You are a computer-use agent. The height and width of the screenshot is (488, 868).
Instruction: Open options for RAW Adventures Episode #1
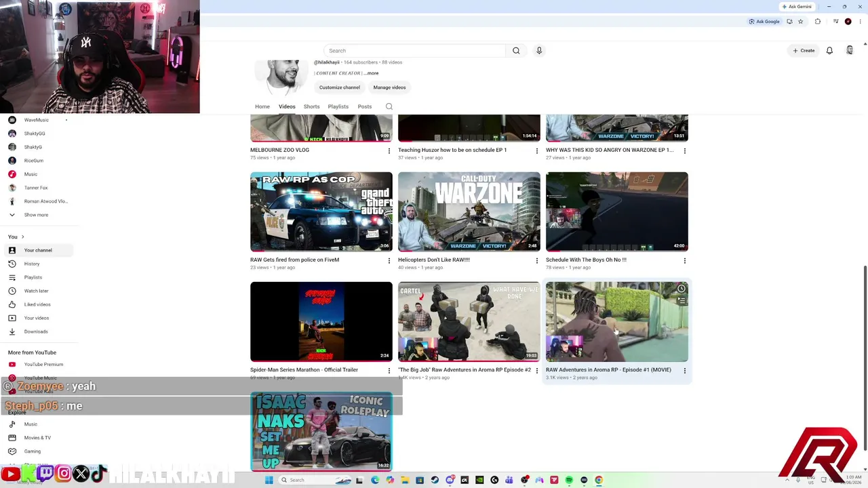tap(685, 371)
